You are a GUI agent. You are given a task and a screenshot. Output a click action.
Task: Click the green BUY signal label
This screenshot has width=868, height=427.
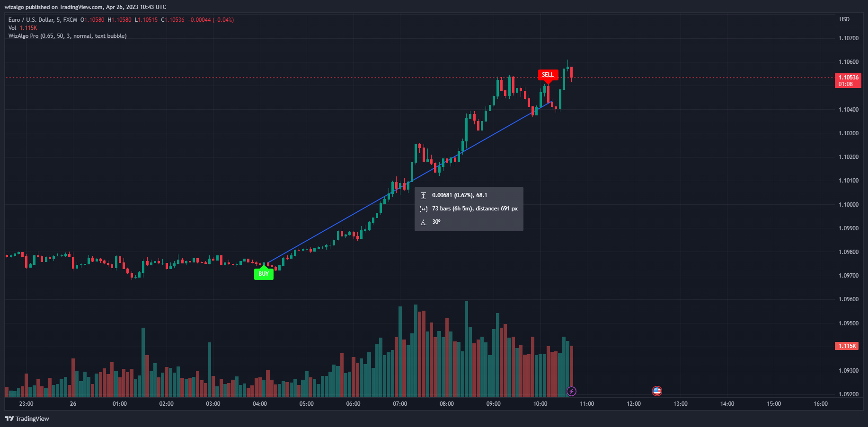[x=264, y=274]
